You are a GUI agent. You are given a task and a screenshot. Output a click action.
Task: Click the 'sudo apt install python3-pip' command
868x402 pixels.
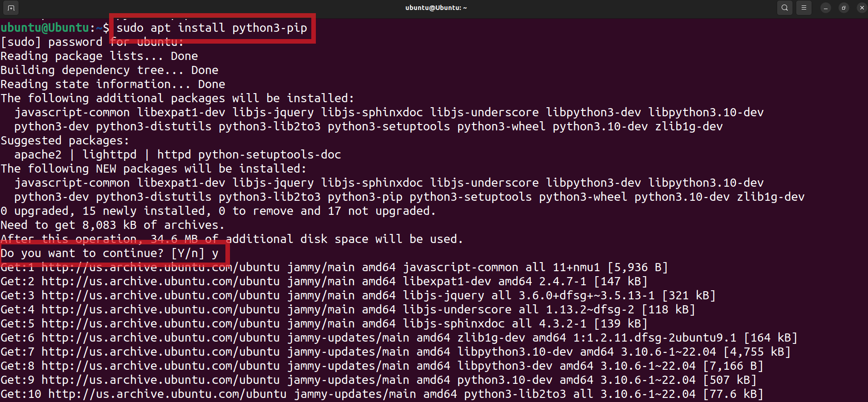pyautogui.click(x=212, y=28)
